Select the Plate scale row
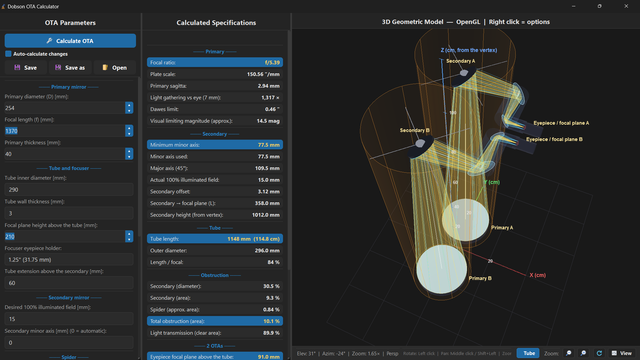Viewport: 640px width, 360px height. click(215, 74)
